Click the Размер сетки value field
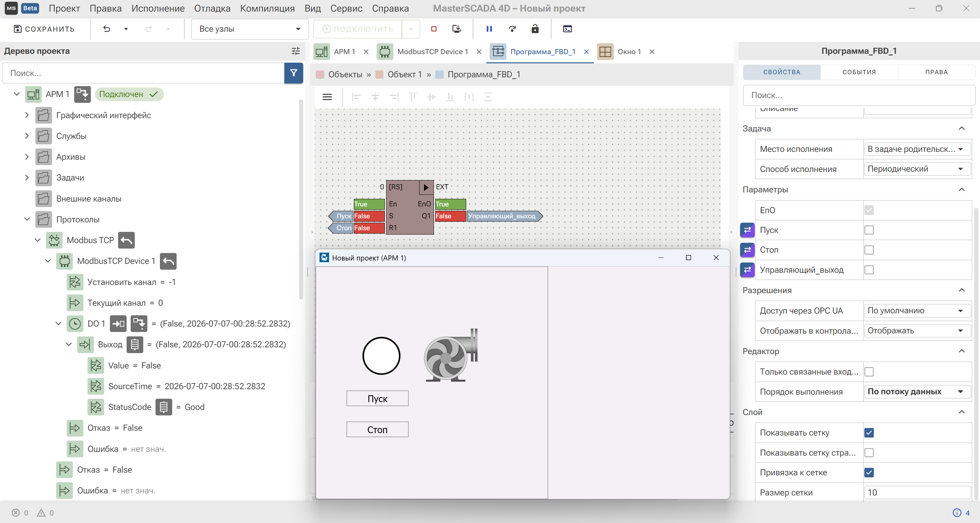The height and width of the screenshot is (523, 980). 917,493
